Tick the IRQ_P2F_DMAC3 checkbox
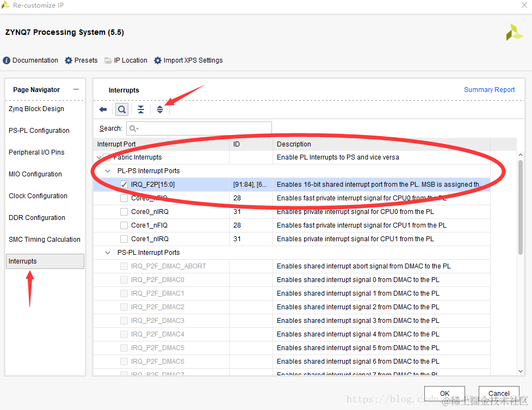 point(124,320)
